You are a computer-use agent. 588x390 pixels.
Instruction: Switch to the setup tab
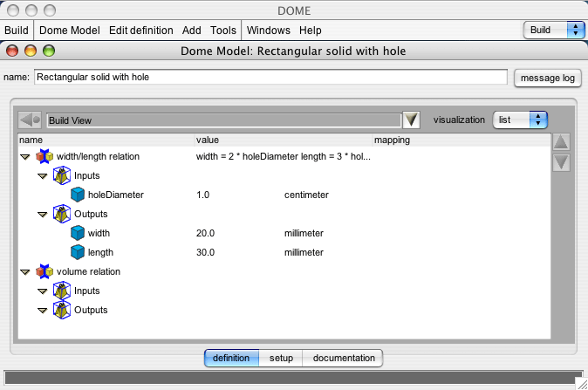pos(281,358)
